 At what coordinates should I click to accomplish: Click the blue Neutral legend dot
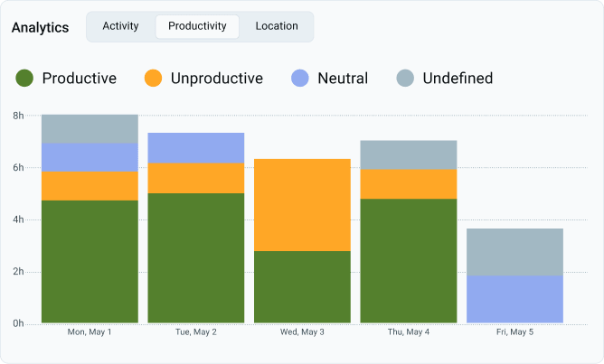[299, 78]
